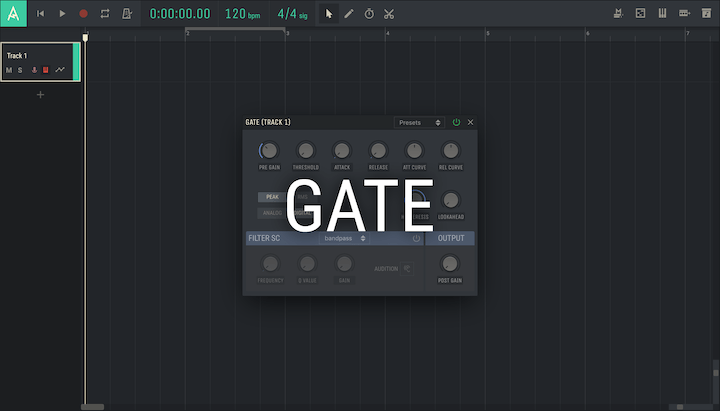Viewport: 720px width, 411px height.
Task: Toggle the metronome
Action: click(127, 14)
